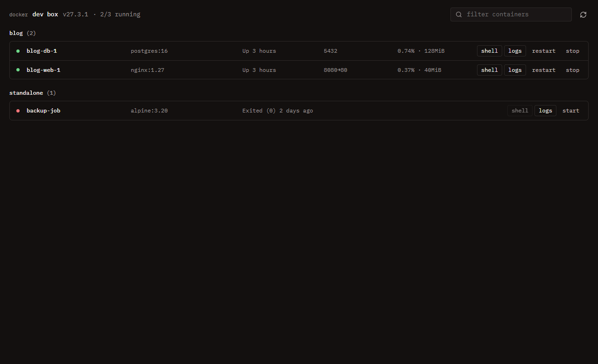The image size is (598, 364).
Task: View logs for blog-db-1
Action: click(515, 51)
